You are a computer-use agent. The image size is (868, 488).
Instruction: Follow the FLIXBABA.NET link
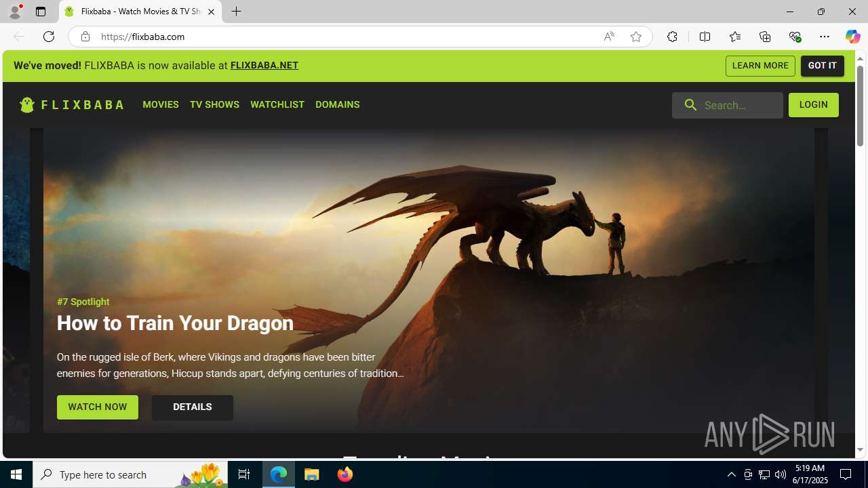tap(264, 66)
